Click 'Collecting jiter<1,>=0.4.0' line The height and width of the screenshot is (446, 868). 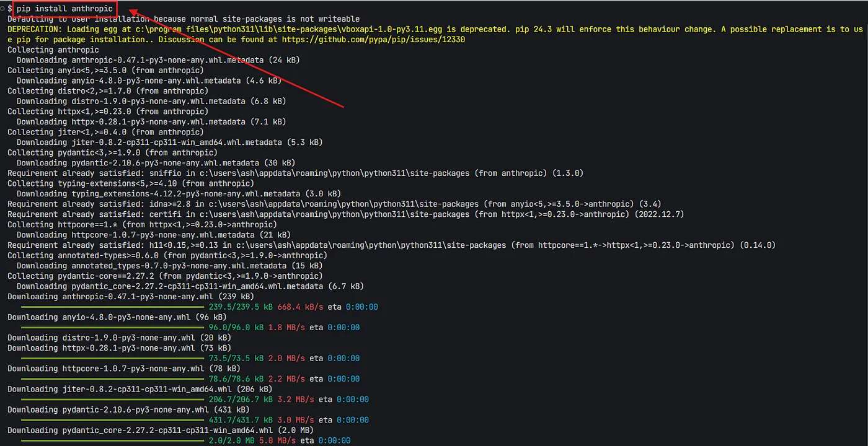(105, 132)
